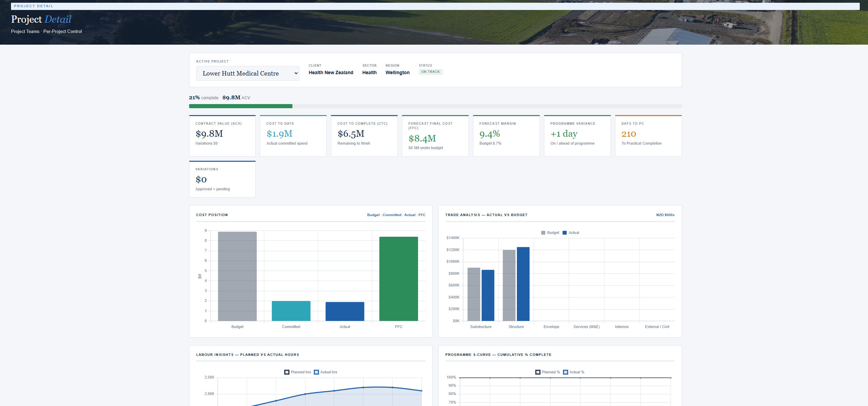Click the 'Budget · Committed · Actual · FFC' chart caption

pos(396,215)
